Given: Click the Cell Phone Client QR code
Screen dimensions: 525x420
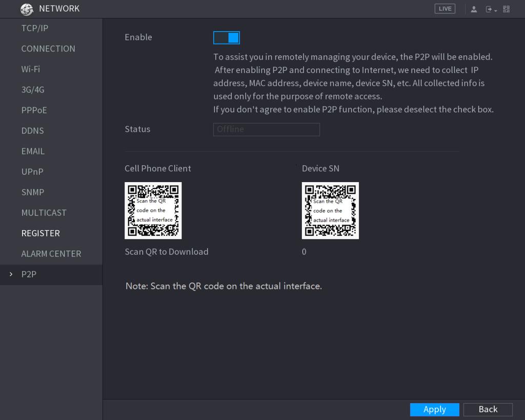Looking at the screenshot, I should (153, 211).
